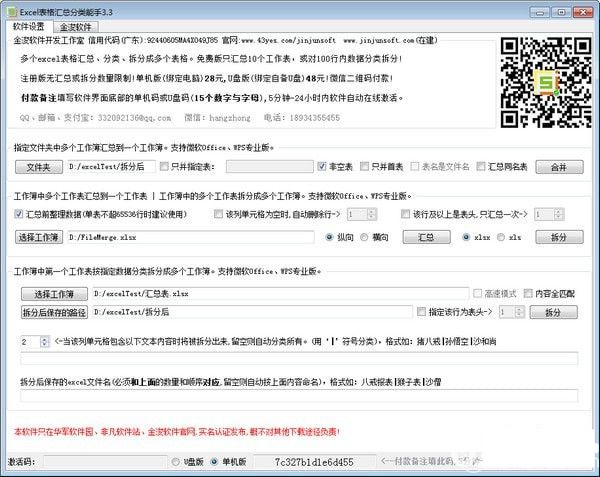Click the split save path field D:/excelTest/拆分后 beside 拆分后保存的路径
Image resolution: width=600 pixels, height=477 pixels.
253,312
